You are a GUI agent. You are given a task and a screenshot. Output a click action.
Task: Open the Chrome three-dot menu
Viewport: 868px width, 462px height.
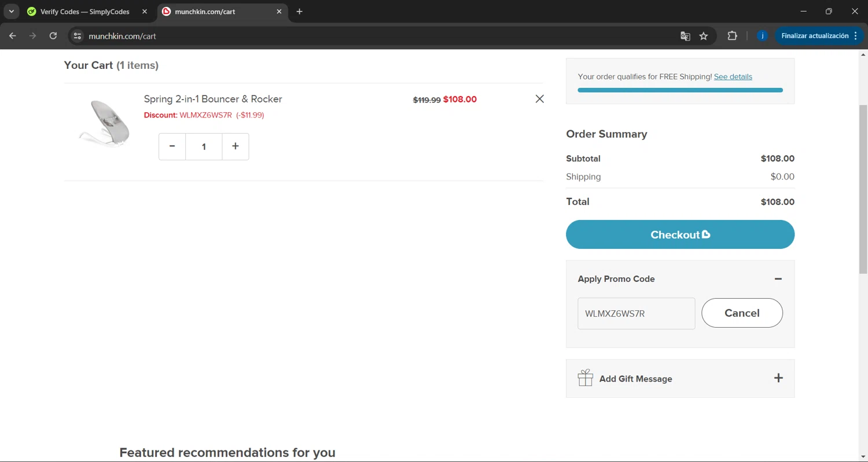point(856,36)
